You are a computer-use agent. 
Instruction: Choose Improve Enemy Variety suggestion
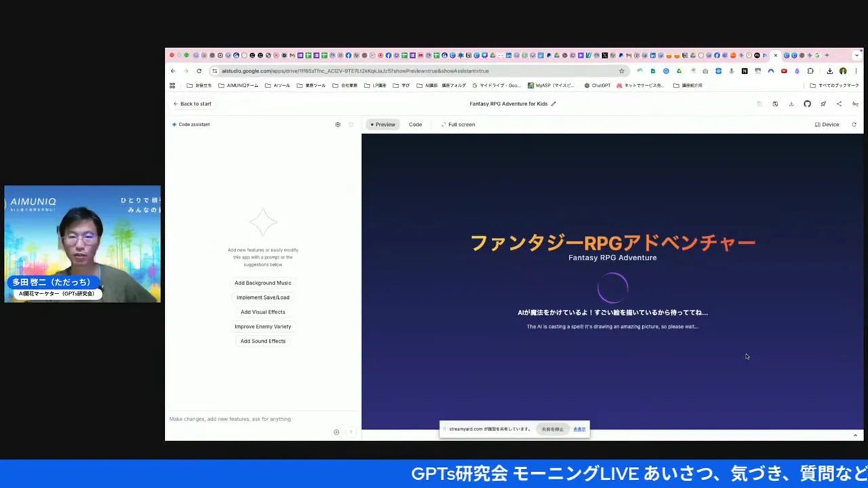tap(263, 327)
